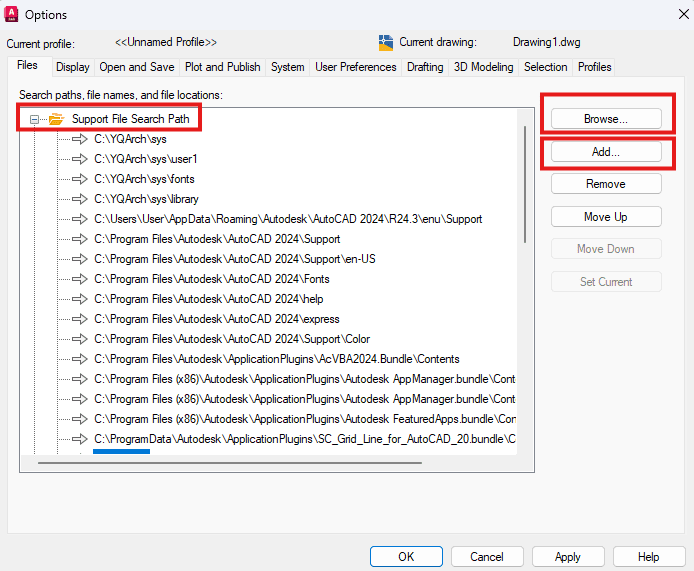Click the Move Up button
694x571 pixels.
(x=606, y=217)
